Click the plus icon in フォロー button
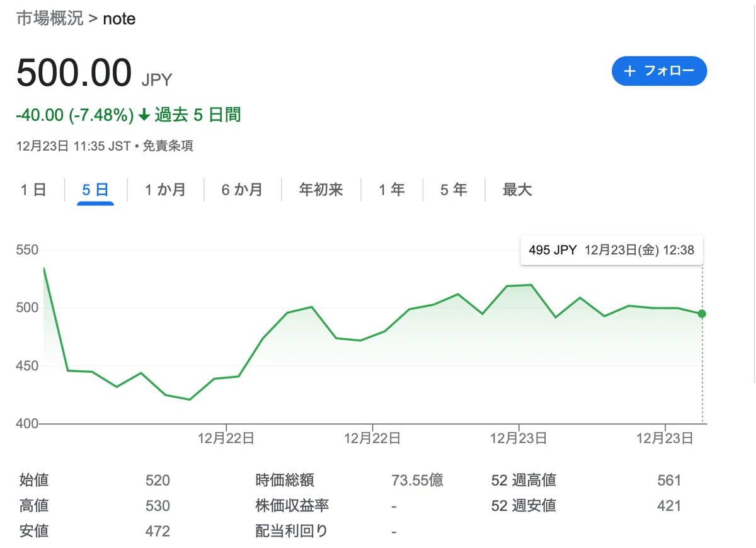756x548 pixels. point(629,71)
